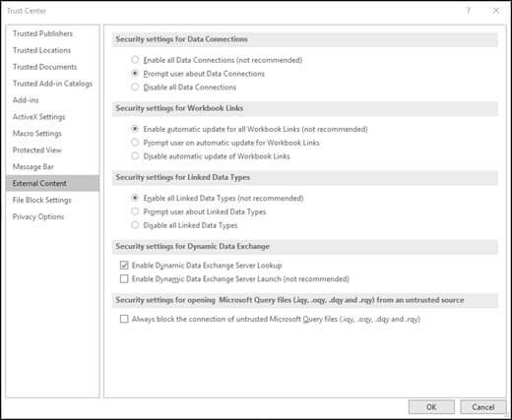Image resolution: width=512 pixels, height=420 pixels.
Task: Open the Trusted Publishers section
Action: click(42, 33)
